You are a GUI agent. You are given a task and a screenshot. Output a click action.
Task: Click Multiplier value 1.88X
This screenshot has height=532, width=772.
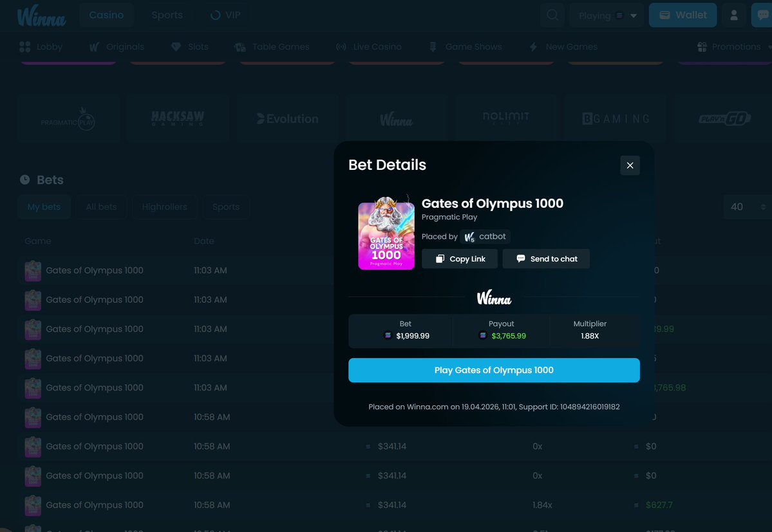pos(590,336)
